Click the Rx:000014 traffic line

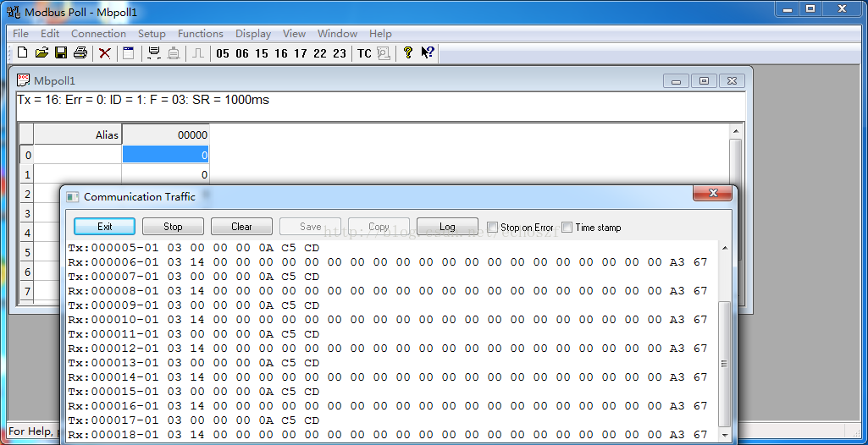coord(388,377)
